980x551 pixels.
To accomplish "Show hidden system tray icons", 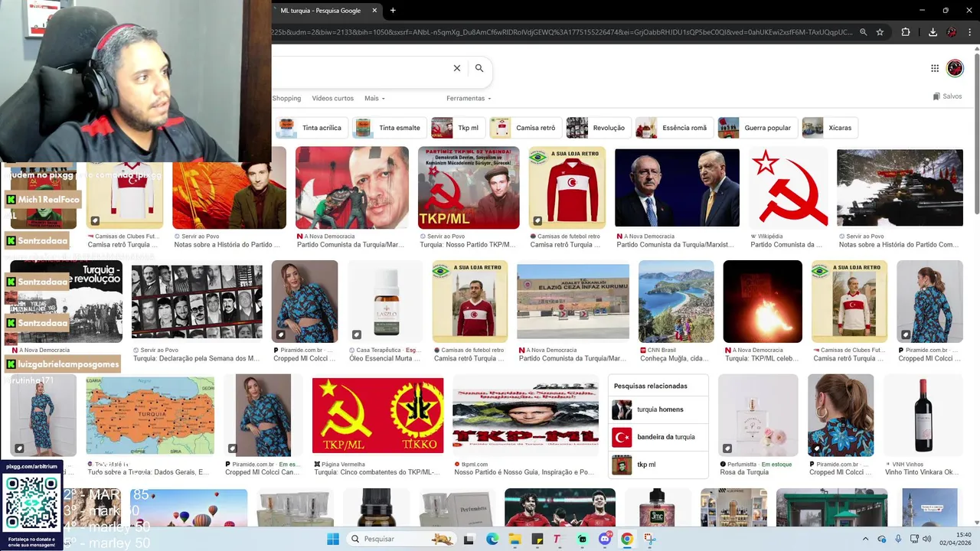I will (866, 539).
